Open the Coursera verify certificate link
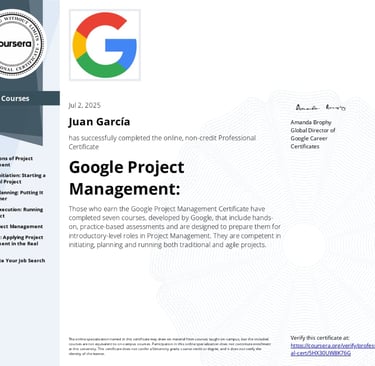This screenshot has height=366, width=375. (332, 350)
